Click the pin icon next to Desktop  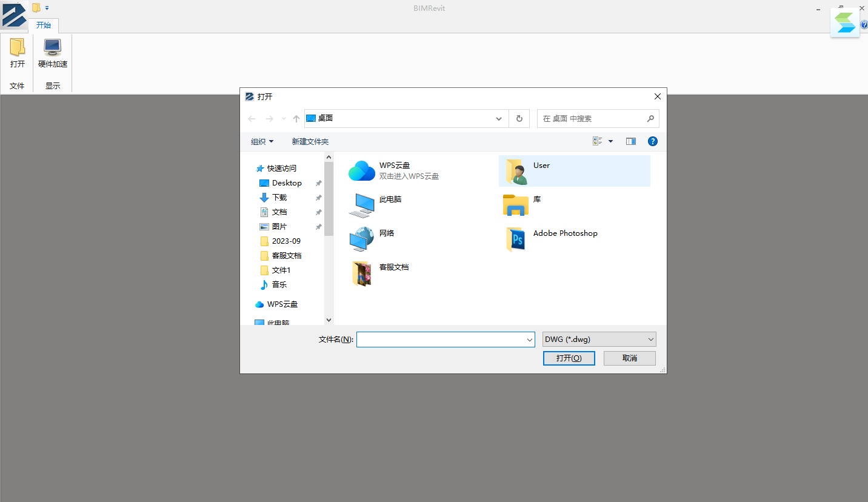point(318,183)
